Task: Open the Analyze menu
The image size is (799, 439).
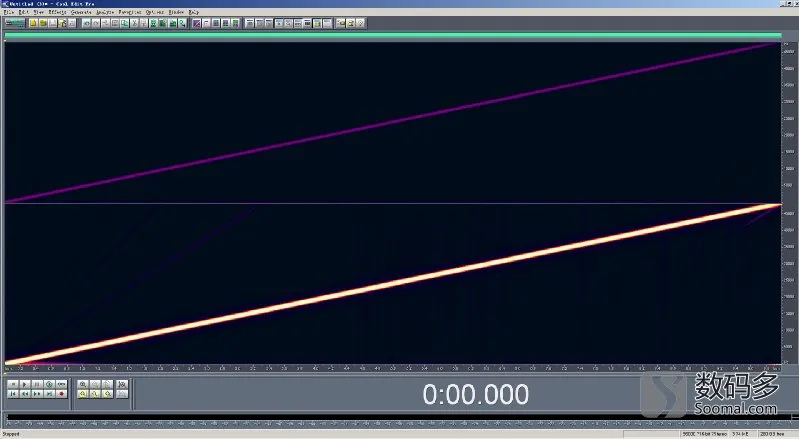Action: tap(105, 12)
